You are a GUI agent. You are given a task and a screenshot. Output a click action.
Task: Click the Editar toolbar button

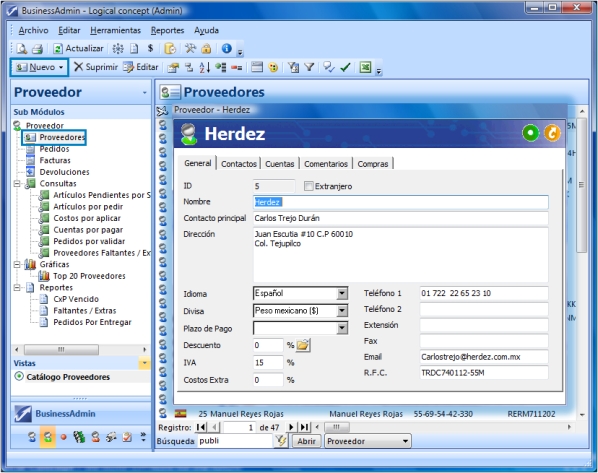tap(140, 67)
